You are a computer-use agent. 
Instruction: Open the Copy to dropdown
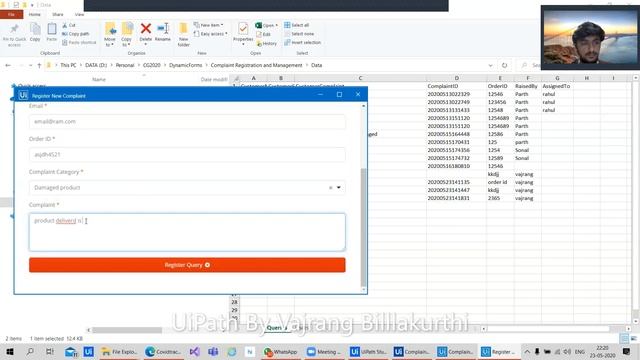click(127, 34)
